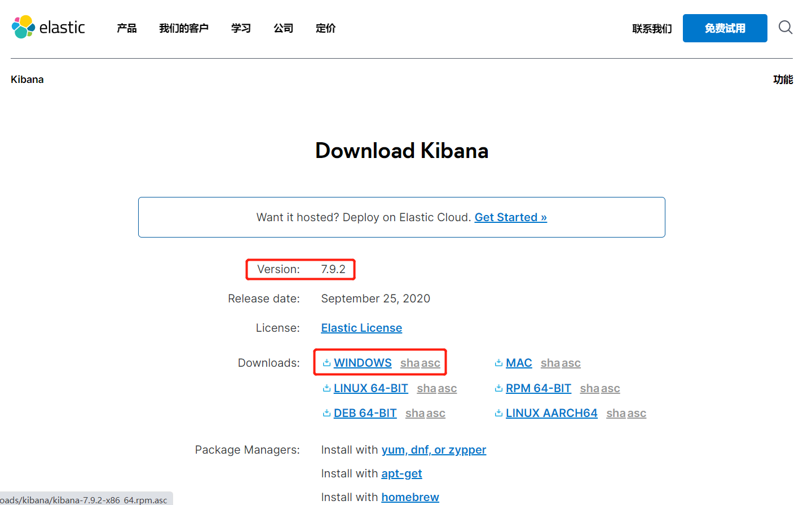Open the 产品 menu
This screenshot has width=812, height=505.
pyautogui.click(x=127, y=28)
